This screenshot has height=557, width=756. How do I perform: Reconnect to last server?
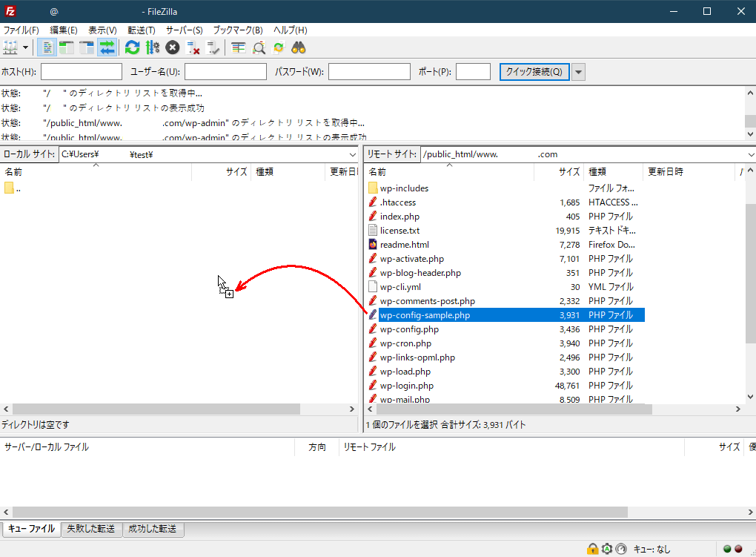[213, 47]
